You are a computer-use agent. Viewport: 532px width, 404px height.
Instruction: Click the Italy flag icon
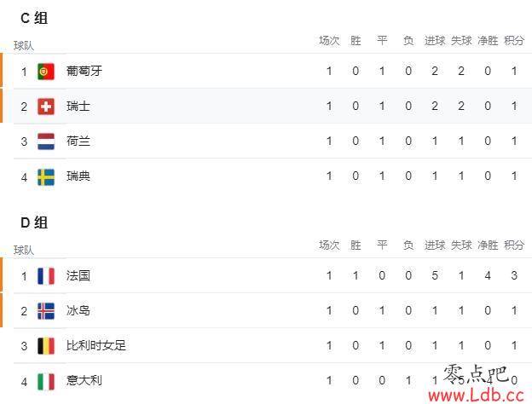46,382
